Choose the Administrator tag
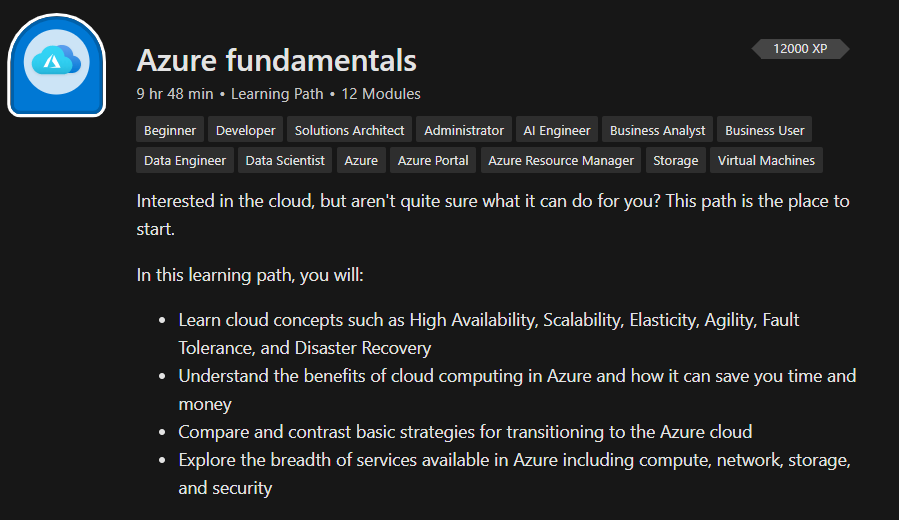This screenshot has width=899, height=520. (x=464, y=130)
